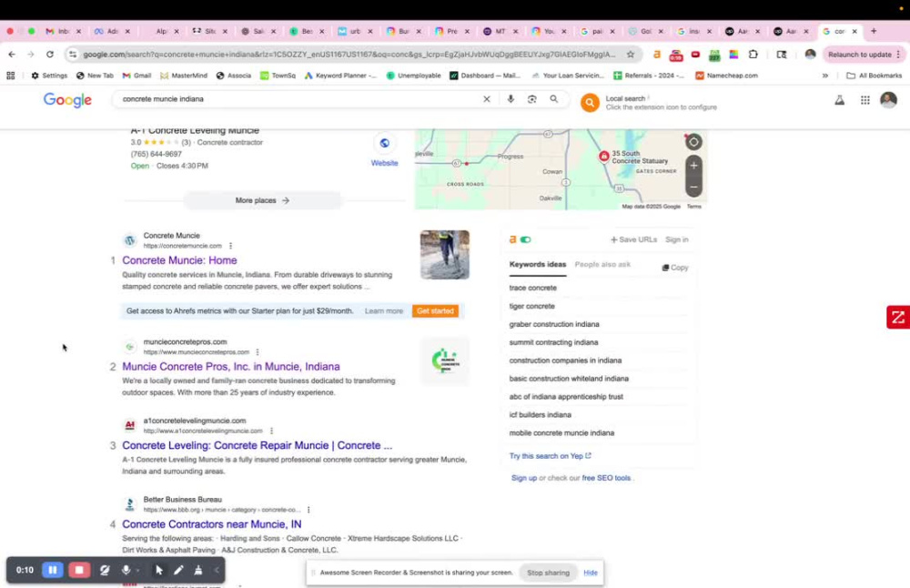Open Learn more link for Ahrefs plan
The image size is (910, 588).
point(384,311)
